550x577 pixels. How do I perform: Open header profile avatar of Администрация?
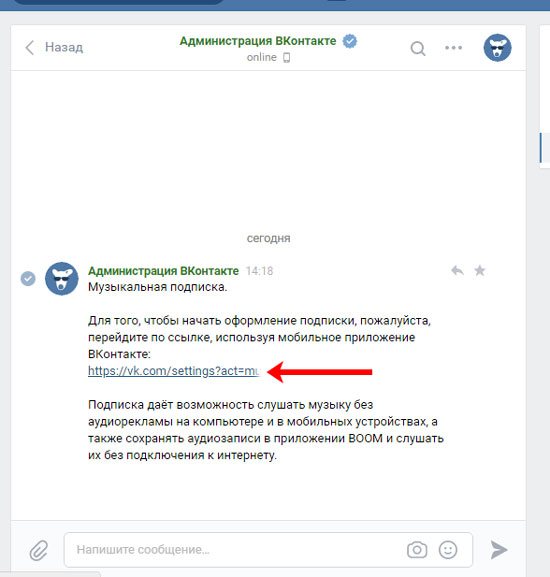point(497,47)
